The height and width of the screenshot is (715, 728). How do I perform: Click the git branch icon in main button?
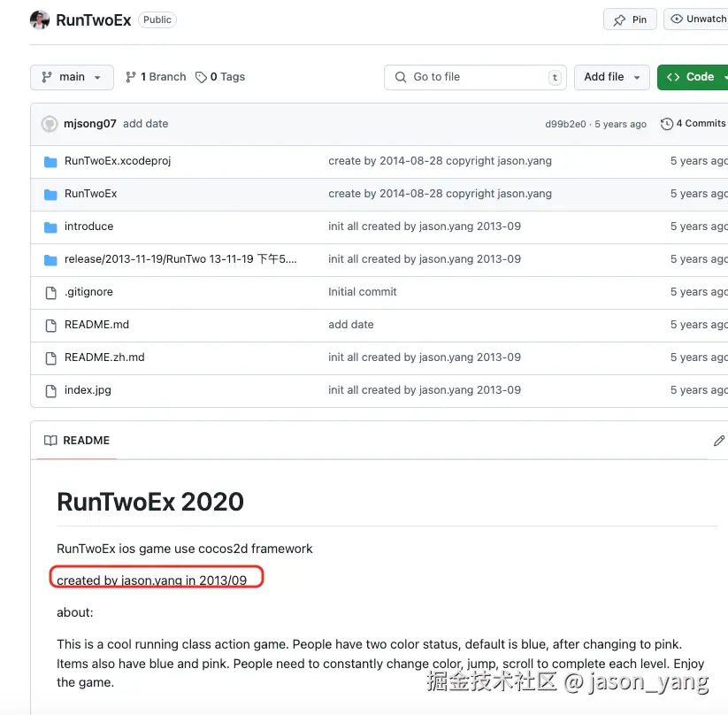(x=47, y=77)
